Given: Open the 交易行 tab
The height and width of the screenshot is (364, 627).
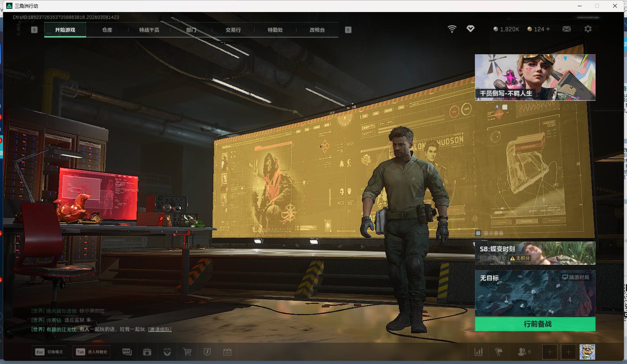Looking at the screenshot, I should (233, 30).
